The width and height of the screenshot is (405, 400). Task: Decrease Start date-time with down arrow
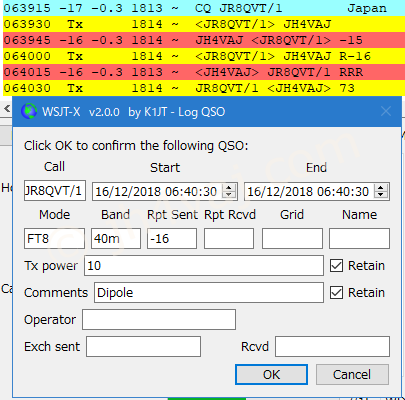click(229, 195)
